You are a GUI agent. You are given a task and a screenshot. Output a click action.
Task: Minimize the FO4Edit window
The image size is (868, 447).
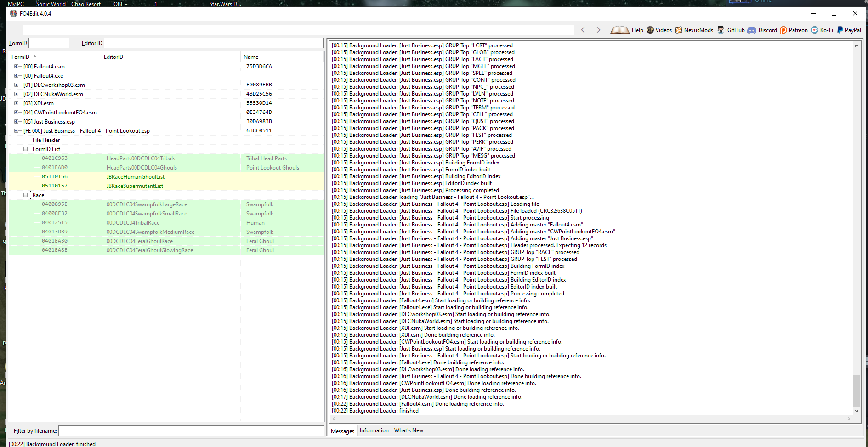(x=813, y=13)
